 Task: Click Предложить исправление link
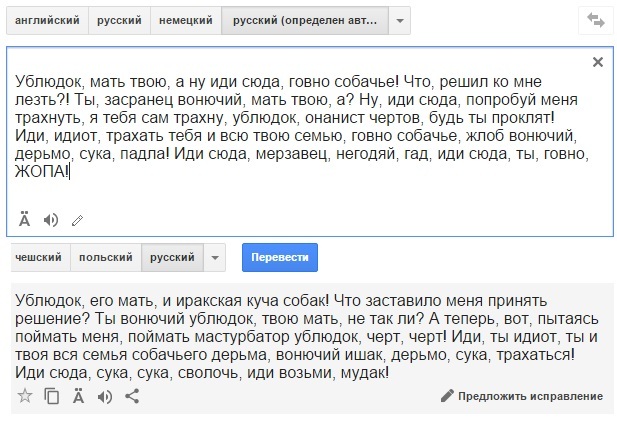coord(521,397)
